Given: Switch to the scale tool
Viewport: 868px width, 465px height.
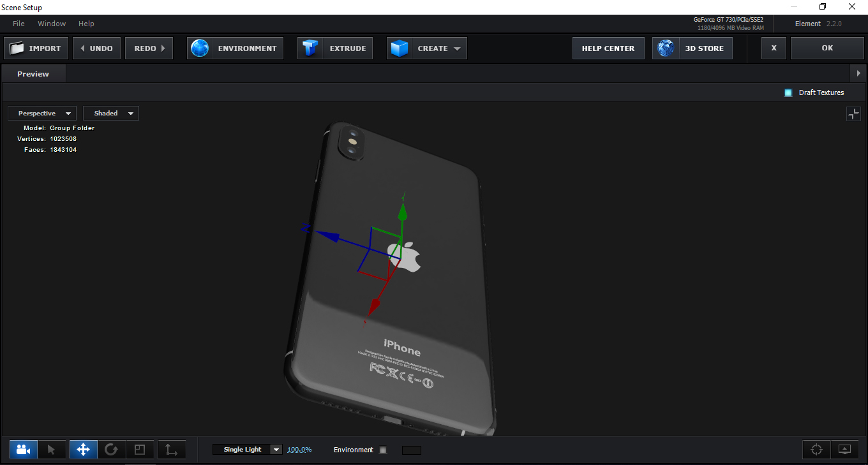Looking at the screenshot, I should tap(139, 450).
